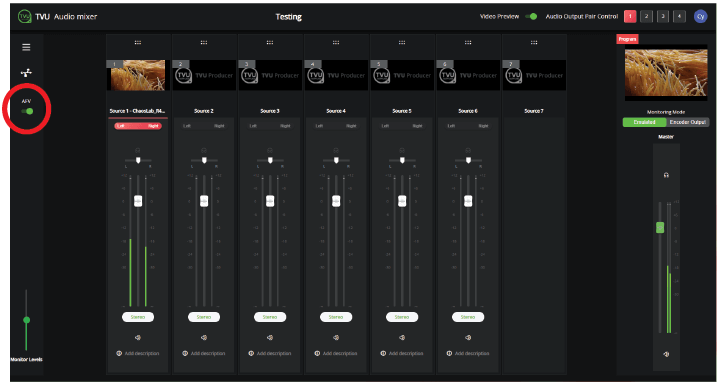Click Add description under Source 5
Screen dimensions: 720x385
pos(406,354)
